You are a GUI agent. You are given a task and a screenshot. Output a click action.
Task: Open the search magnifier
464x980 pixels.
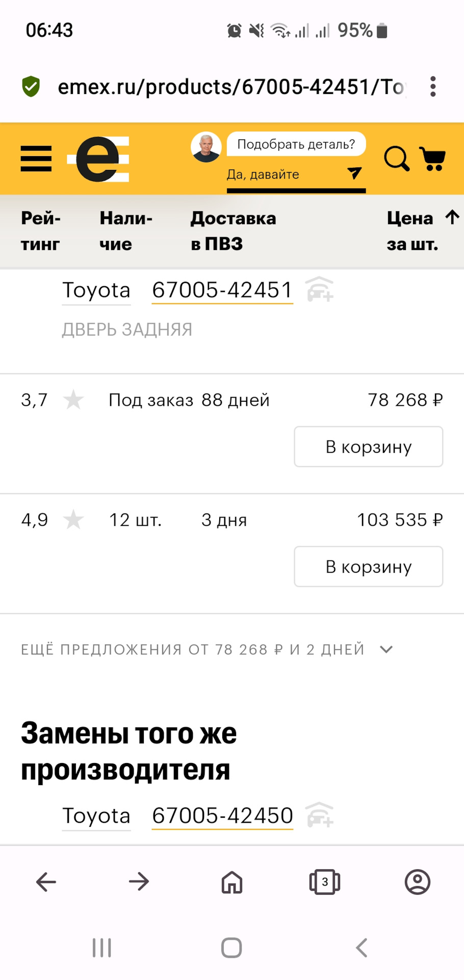[x=396, y=159]
